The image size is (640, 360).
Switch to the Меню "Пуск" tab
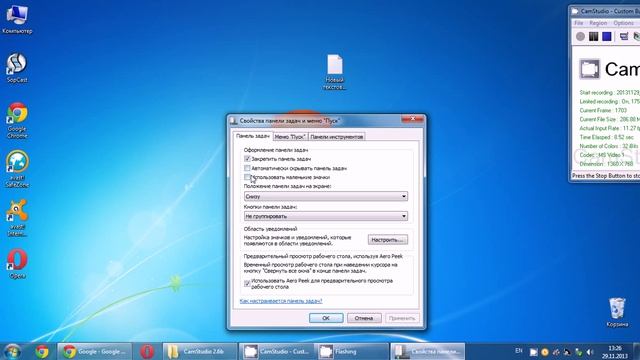click(290, 137)
